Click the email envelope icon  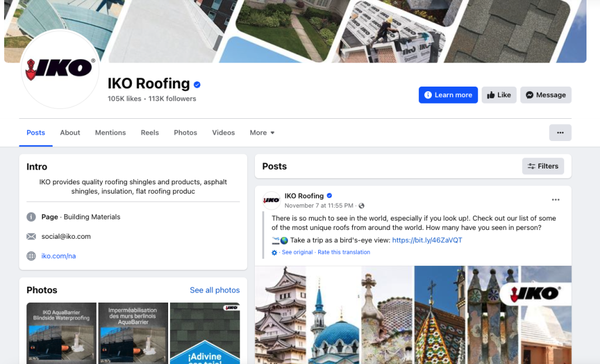click(x=31, y=236)
